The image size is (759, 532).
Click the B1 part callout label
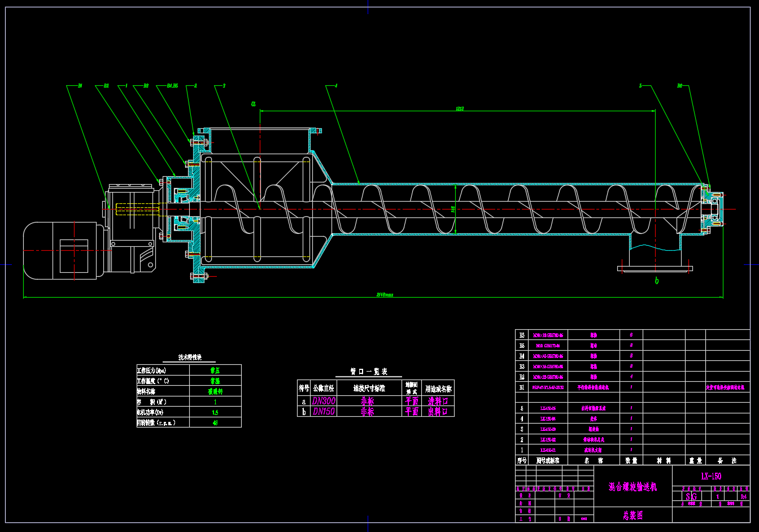point(80,86)
